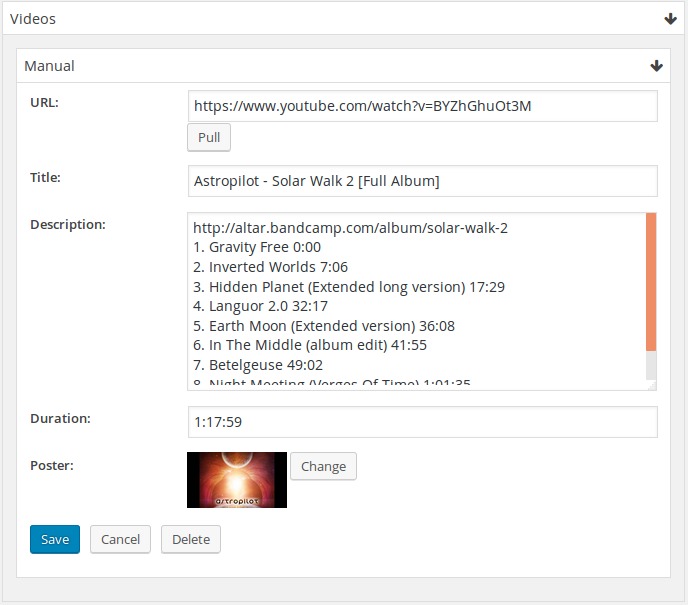Click the Description textarea resize handle
Screen dimensions: 688x605
pyautogui.click(x=651, y=384)
